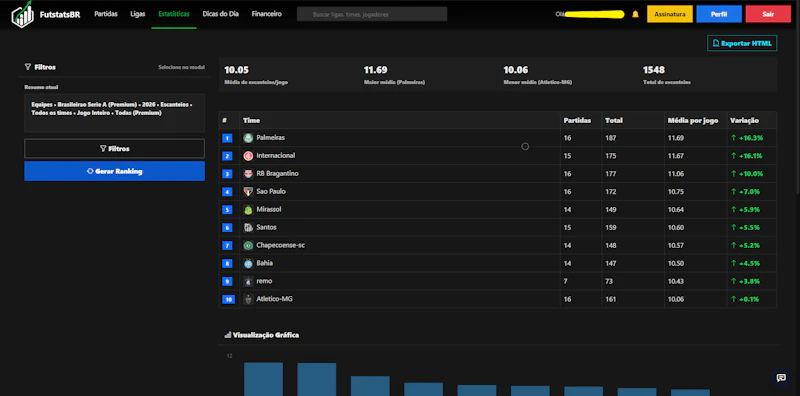Screen dimensions: 800x396
Task: Click the remo team crest
Action: (248, 281)
